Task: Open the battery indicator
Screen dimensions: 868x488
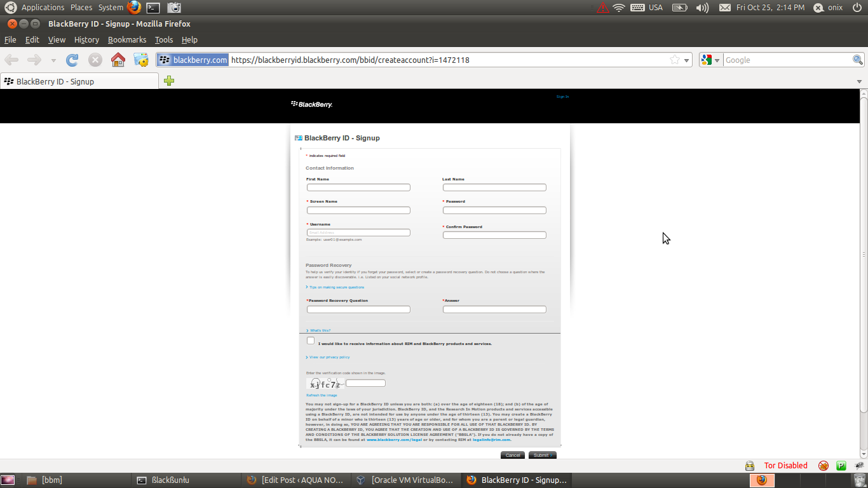Action: 680,8
